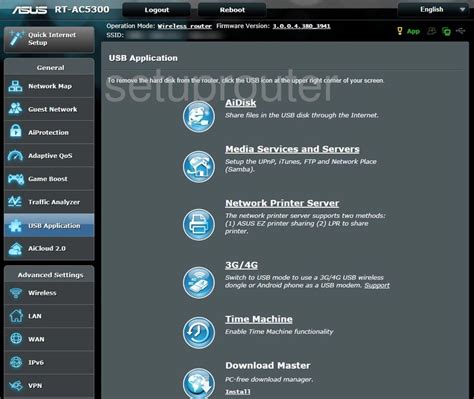Click the firmware version 3.0.0.4.380_3941 link
Image resolution: width=474 pixels, height=399 pixels.
(x=301, y=26)
